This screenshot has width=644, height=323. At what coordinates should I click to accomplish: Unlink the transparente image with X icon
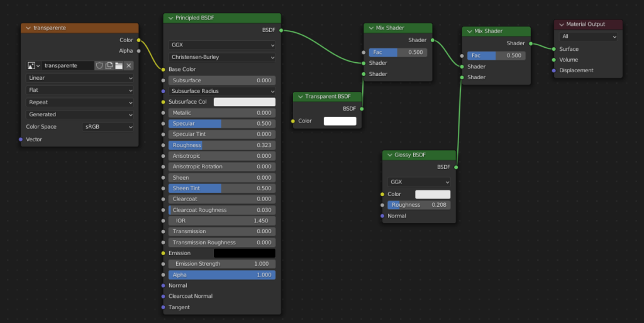(128, 65)
